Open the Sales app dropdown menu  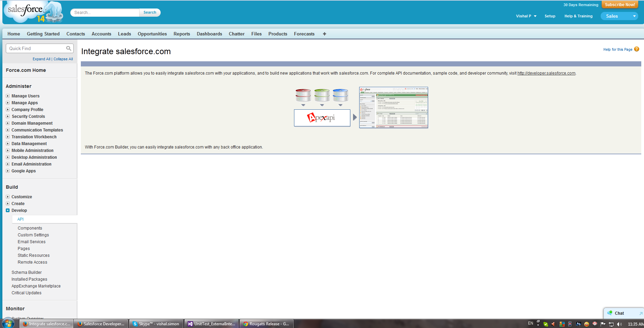[619, 16]
